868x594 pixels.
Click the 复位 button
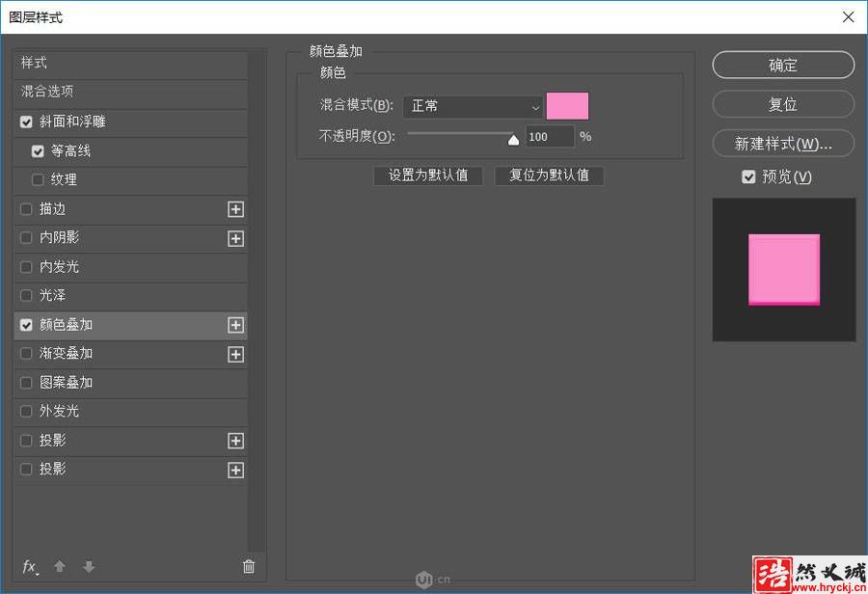783,105
